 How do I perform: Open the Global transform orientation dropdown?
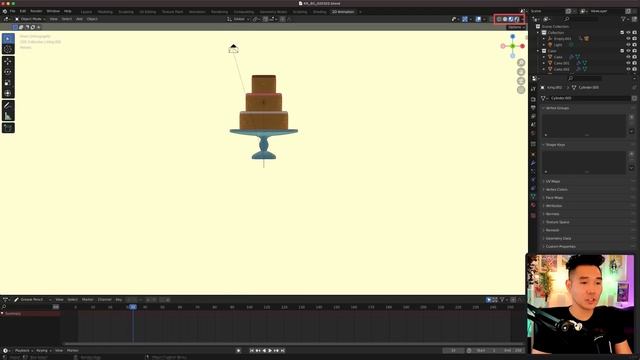[238, 19]
